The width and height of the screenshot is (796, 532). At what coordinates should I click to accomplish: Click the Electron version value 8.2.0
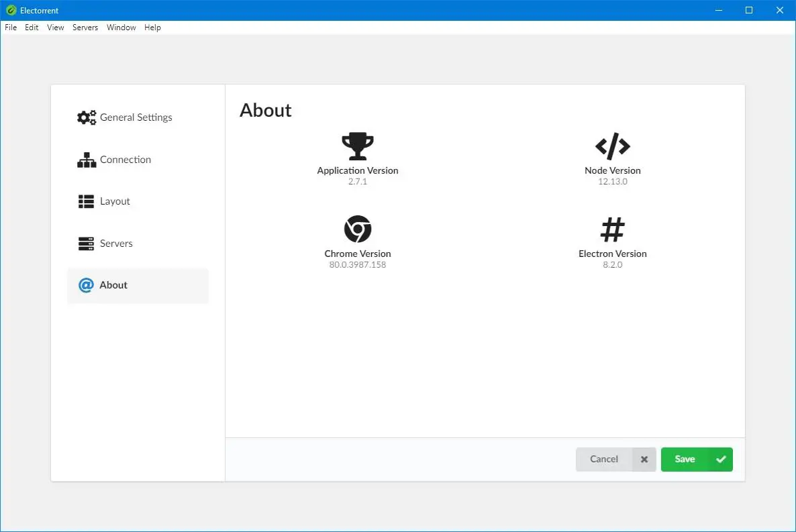[612, 265]
